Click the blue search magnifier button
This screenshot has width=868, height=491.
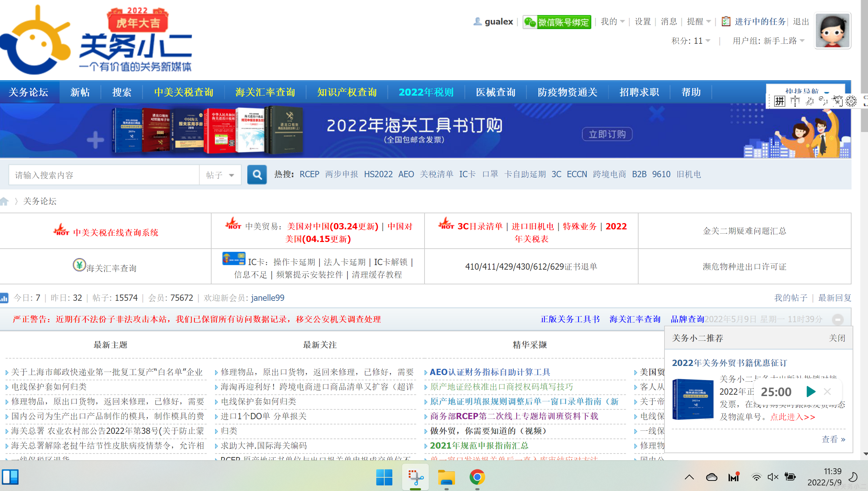(257, 174)
